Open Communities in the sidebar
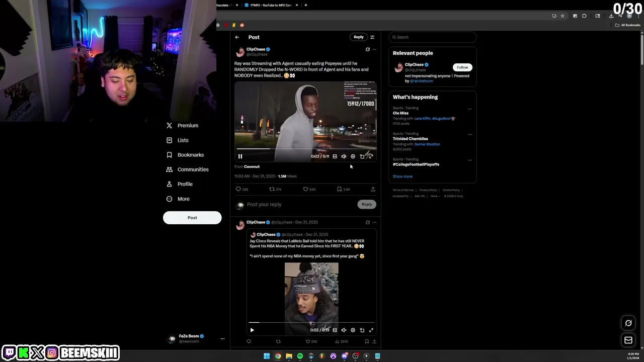The height and width of the screenshot is (362, 644). (x=187, y=169)
